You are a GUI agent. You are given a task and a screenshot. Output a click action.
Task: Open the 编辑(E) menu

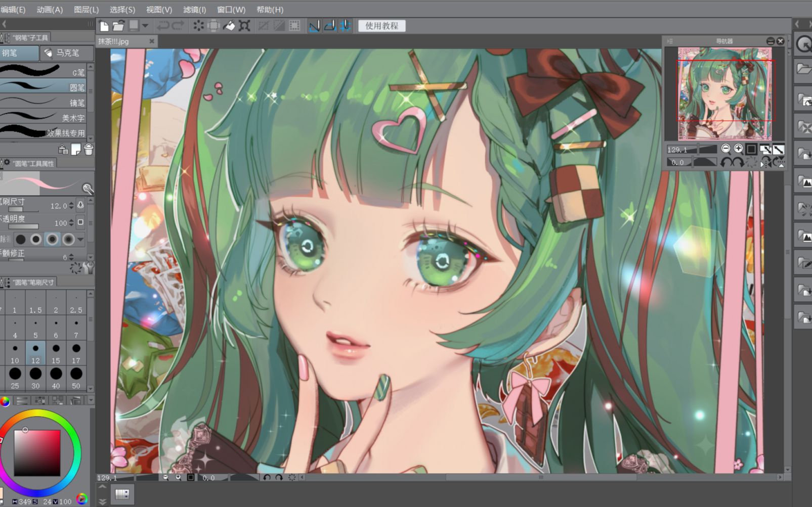pos(13,10)
